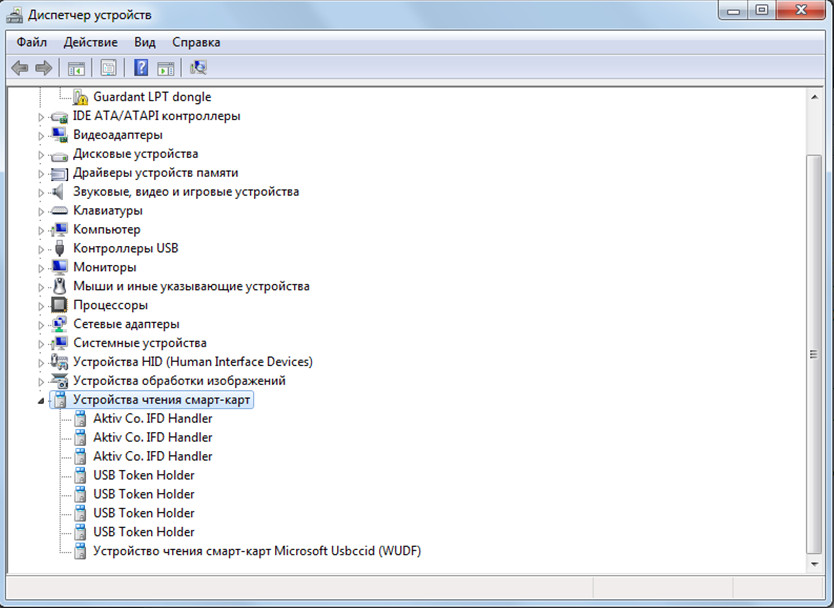Select Microsoft Usbccid (WUDF) smart card reader
This screenshot has height=608, width=834.
click(x=256, y=551)
